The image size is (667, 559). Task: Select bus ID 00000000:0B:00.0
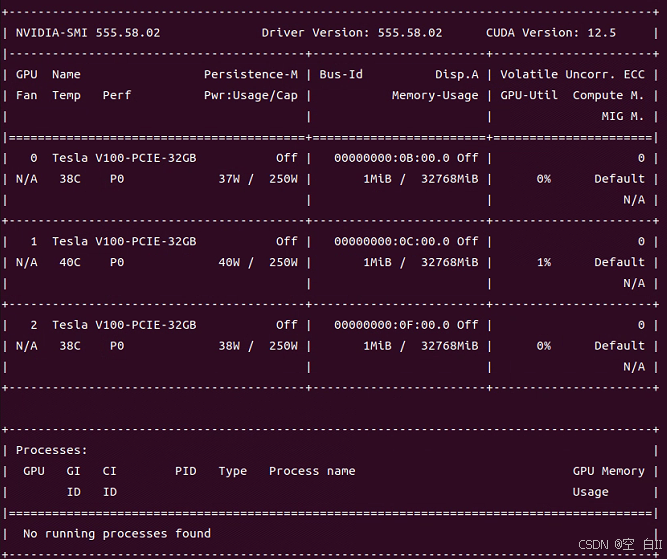point(392,158)
